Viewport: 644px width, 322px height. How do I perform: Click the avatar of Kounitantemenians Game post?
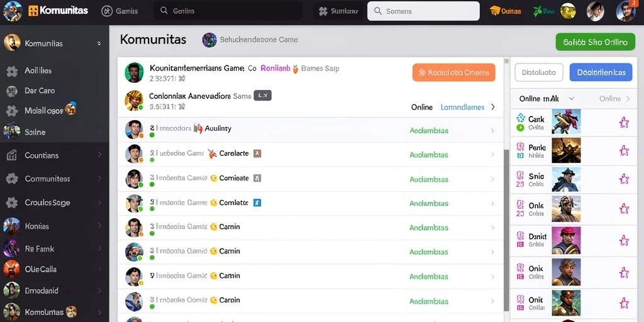pyautogui.click(x=134, y=73)
